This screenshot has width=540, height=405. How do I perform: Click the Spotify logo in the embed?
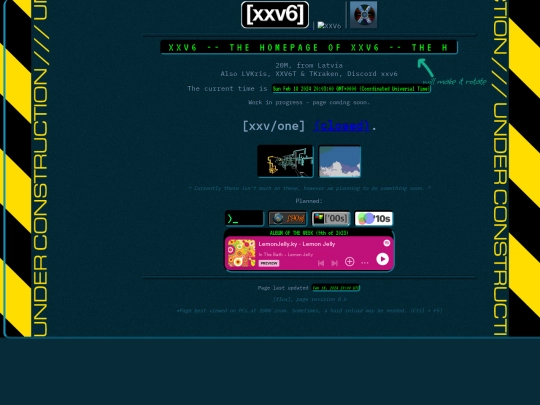[x=387, y=243]
